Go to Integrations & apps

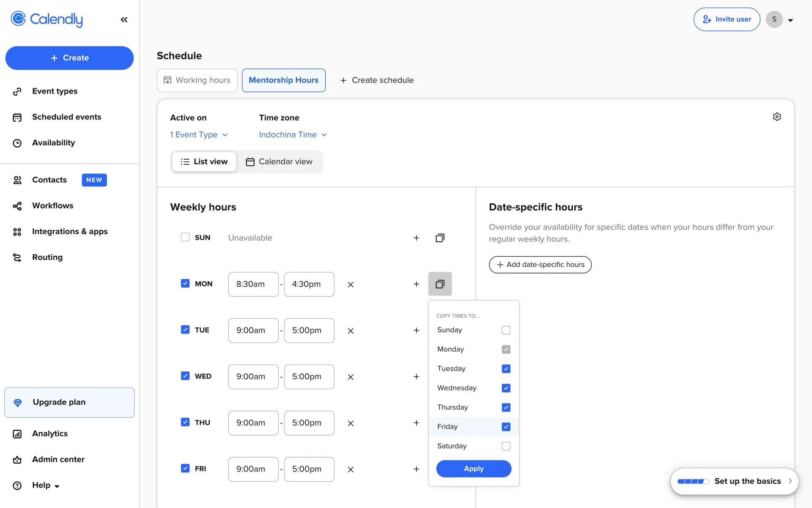pos(70,232)
